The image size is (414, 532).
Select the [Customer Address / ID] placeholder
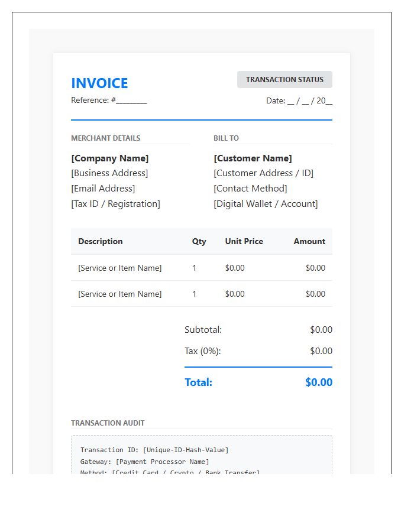264,173
